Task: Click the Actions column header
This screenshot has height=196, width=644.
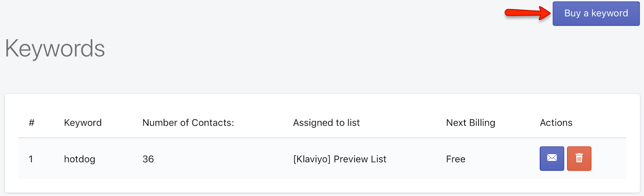Action: (x=556, y=123)
